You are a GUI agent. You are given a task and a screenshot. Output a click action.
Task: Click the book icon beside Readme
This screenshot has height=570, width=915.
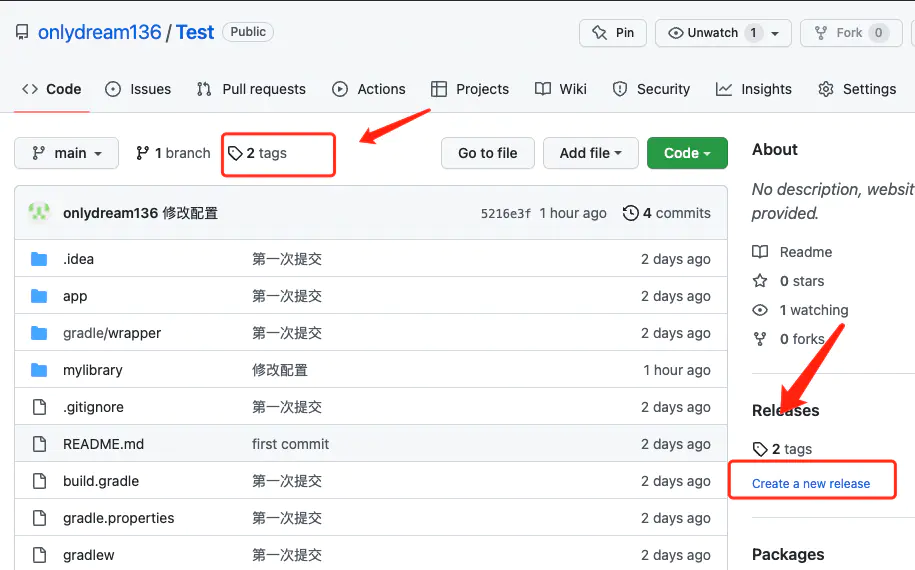760,252
